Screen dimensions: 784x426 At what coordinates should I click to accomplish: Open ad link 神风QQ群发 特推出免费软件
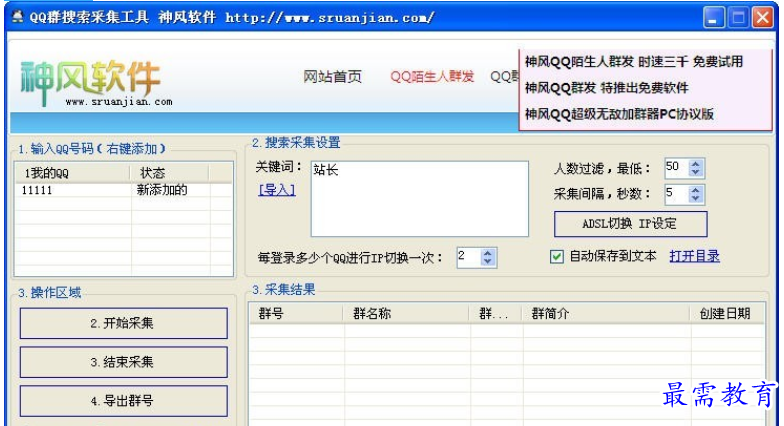pyautogui.click(x=606, y=88)
